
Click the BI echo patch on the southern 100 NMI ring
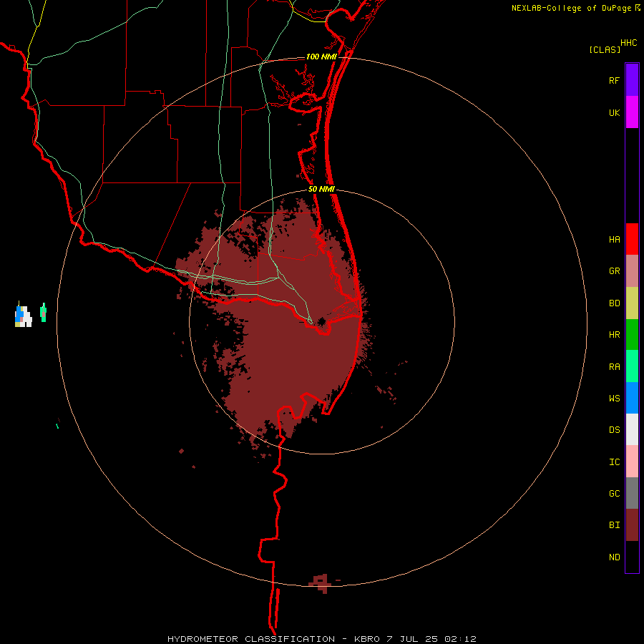(321, 584)
